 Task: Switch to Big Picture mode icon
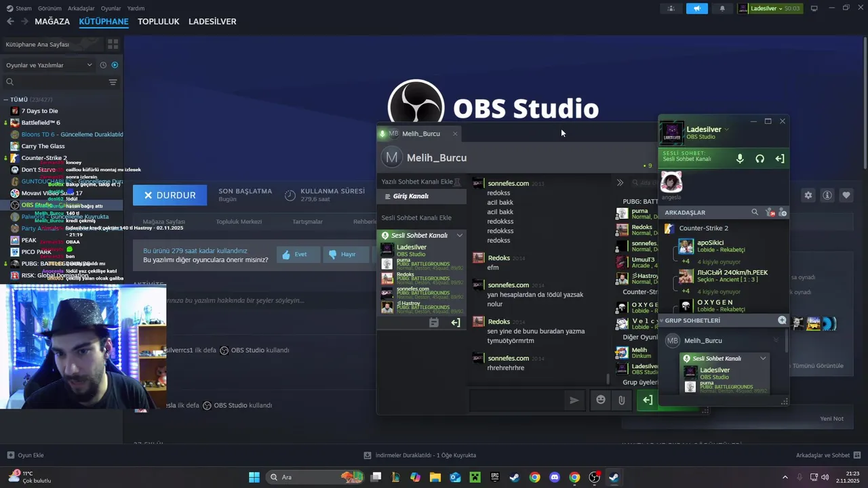(814, 8)
